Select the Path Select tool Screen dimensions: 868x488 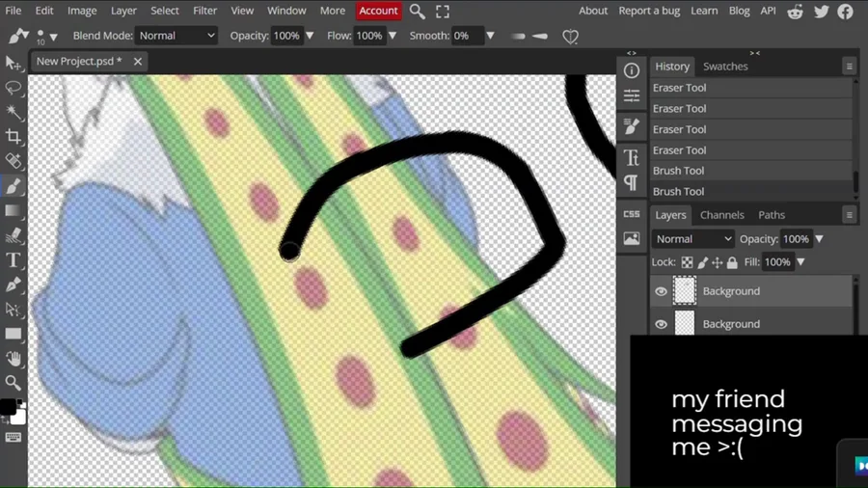[13, 310]
